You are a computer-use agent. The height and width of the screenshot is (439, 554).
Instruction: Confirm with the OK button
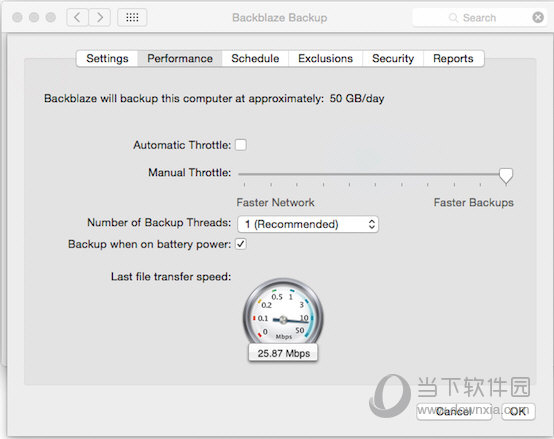pyautogui.click(x=518, y=411)
